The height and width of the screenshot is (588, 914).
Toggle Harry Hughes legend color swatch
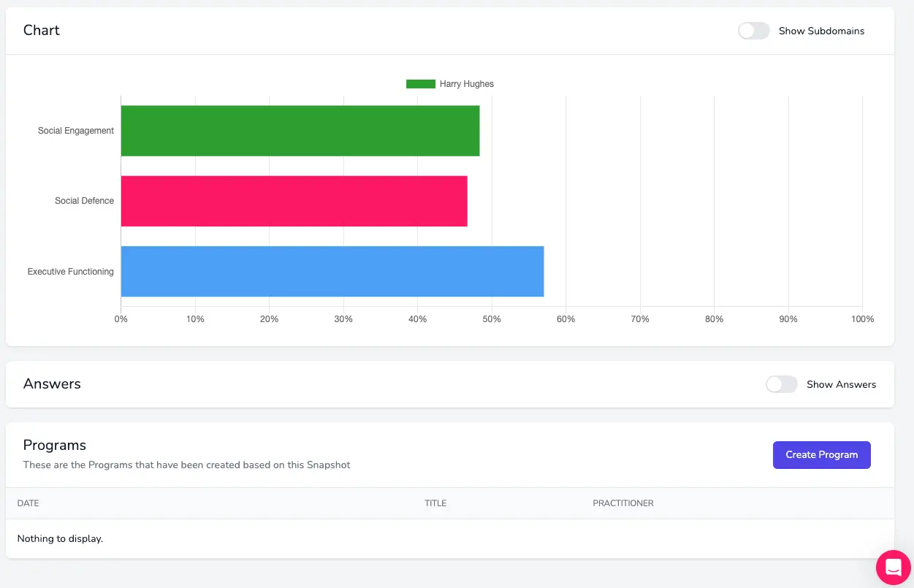421,84
